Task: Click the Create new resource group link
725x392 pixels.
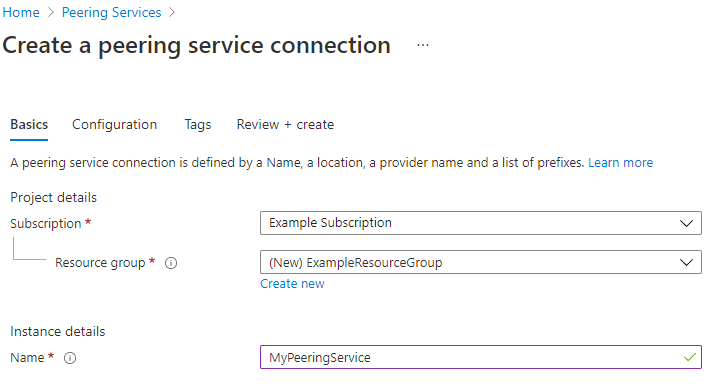Action: 292,284
